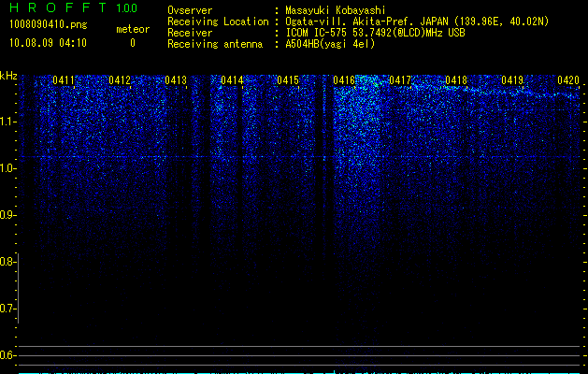
Task: Click the 0417 time marker
Action: pos(400,79)
